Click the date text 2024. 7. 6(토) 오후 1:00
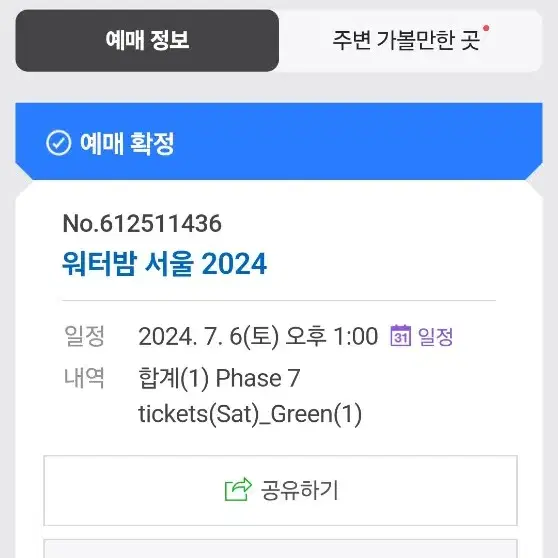Image resolution: width=558 pixels, height=558 pixels. pyautogui.click(x=258, y=336)
